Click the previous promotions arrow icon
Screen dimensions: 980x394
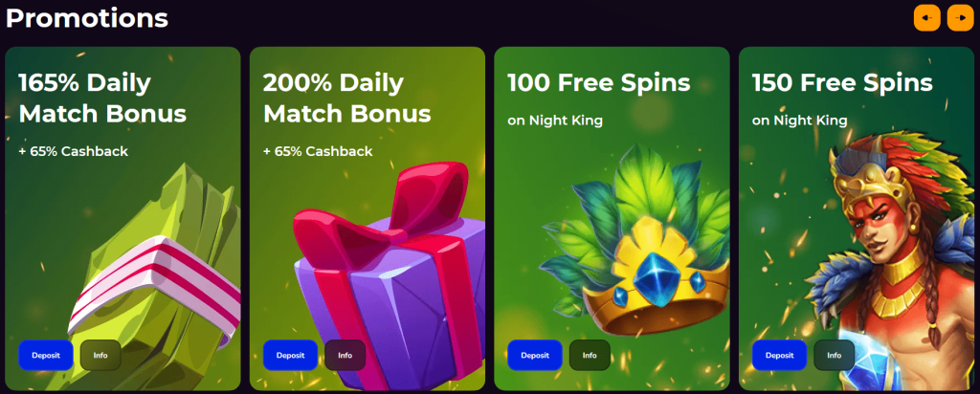pos(926,18)
